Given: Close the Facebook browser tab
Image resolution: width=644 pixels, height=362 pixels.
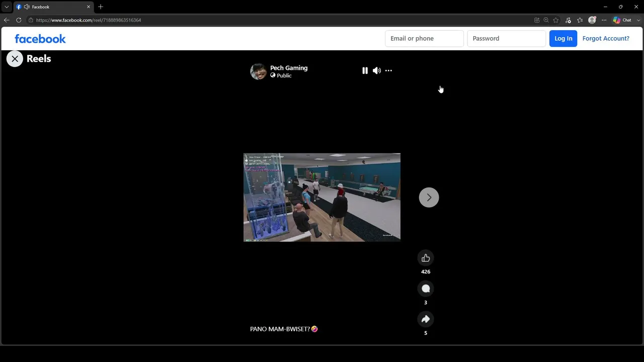Looking at the screenshot, I should [89, 7].
